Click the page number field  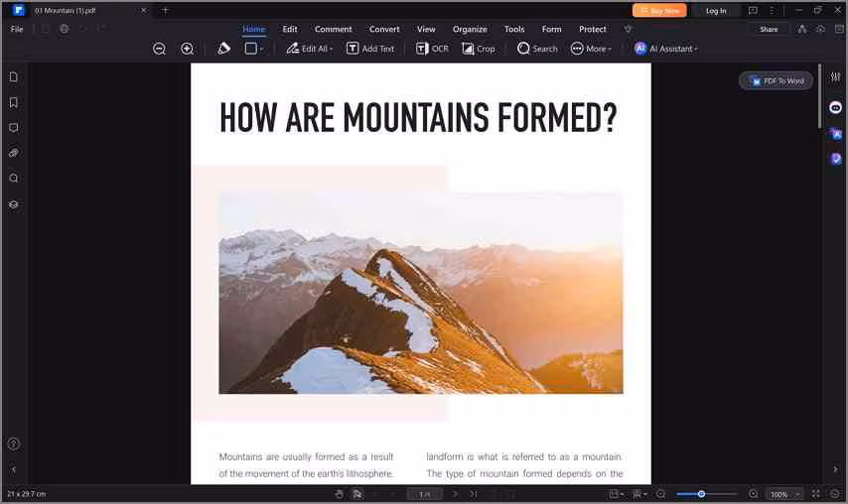tap(425, 494)
